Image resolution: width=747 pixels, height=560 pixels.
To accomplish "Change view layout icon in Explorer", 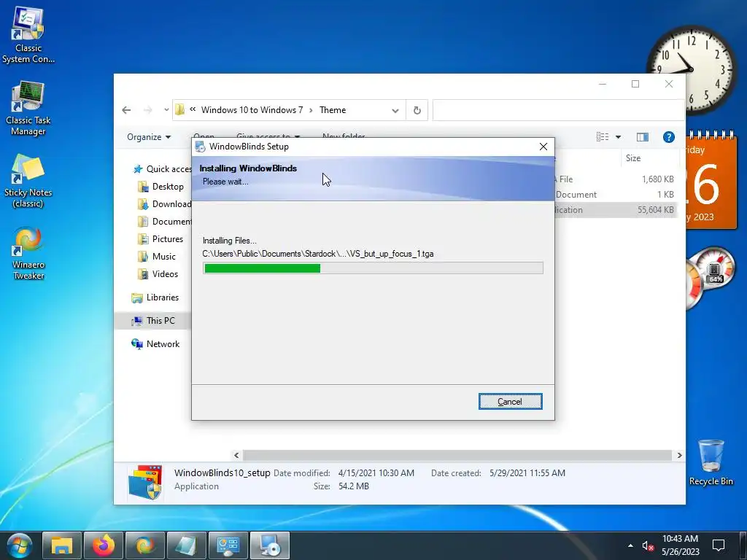I will point(603,137).
